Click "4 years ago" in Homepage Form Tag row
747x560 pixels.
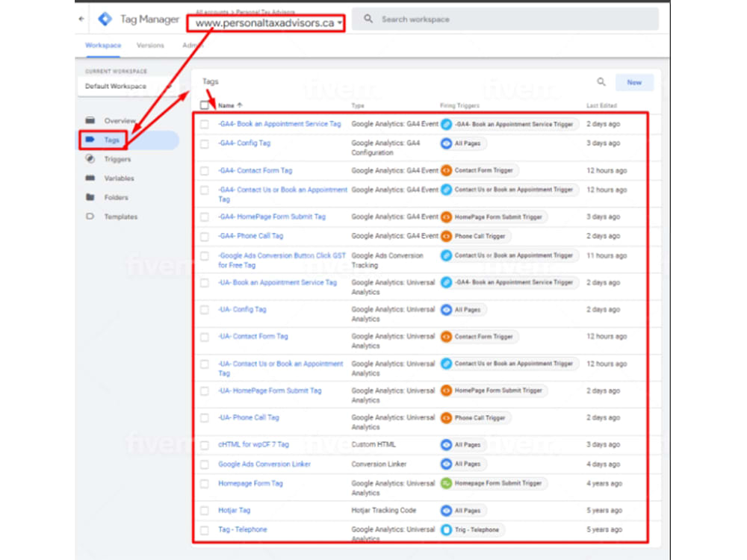click(x=604, y=483)
